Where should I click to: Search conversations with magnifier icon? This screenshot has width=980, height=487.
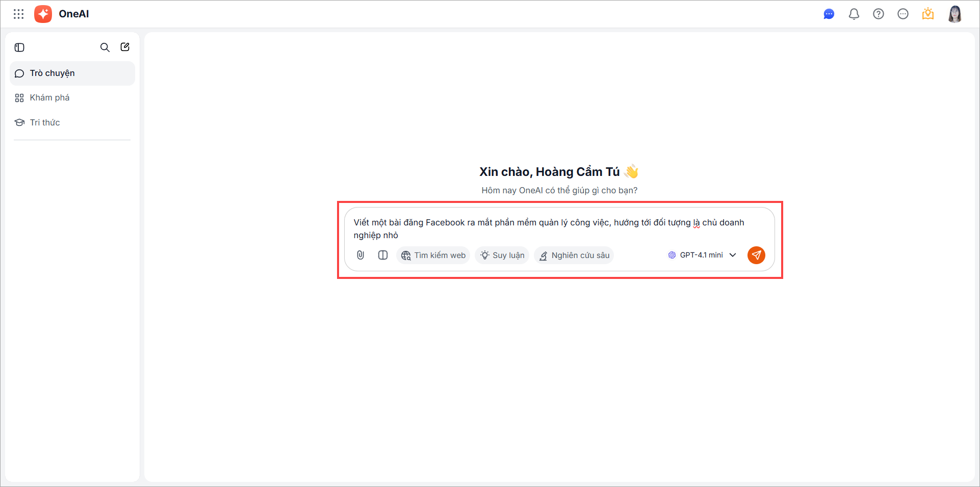pyautogui.click(x=105, y=47)
